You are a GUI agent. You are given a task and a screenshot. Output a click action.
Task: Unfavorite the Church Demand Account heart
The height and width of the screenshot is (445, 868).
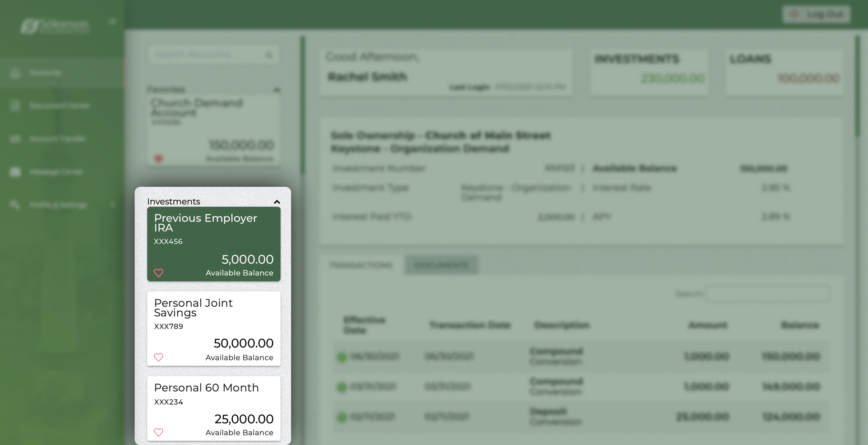click(158, 159)
